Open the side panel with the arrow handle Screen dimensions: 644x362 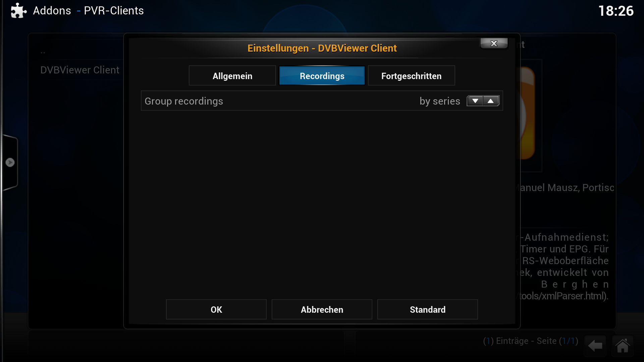[x=10, y=163]
